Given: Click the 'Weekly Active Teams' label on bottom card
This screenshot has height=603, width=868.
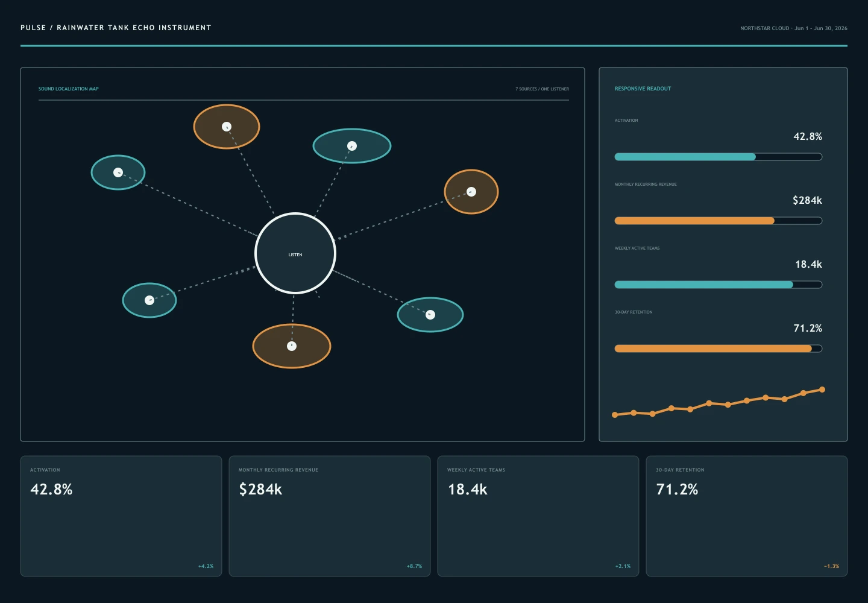Looking at the screenshot, I should [476, 470].
